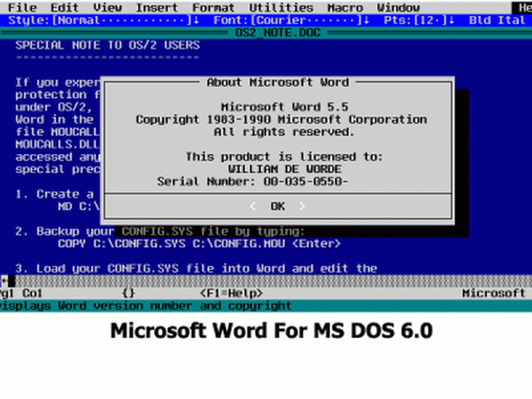Click F1=Help in the status bar
This screenshot has width=532, height=399.
coord(231,293)
